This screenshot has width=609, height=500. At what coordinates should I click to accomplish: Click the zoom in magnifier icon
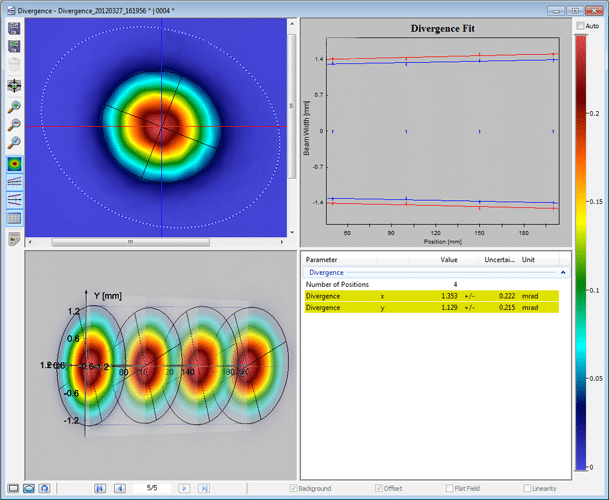click(x=14, y=107)
